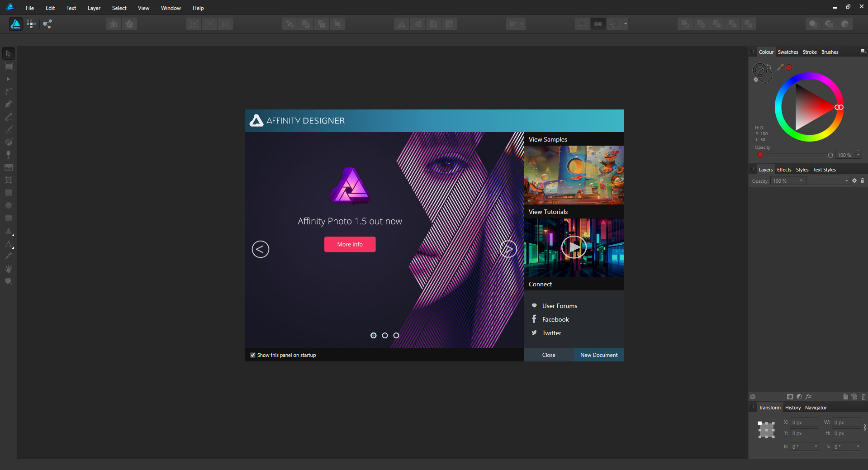The height and width of the screenshot is (470, 868).
Task: Click the Flip Horizontal toolbar icon
Action: [x=402, y=24]
